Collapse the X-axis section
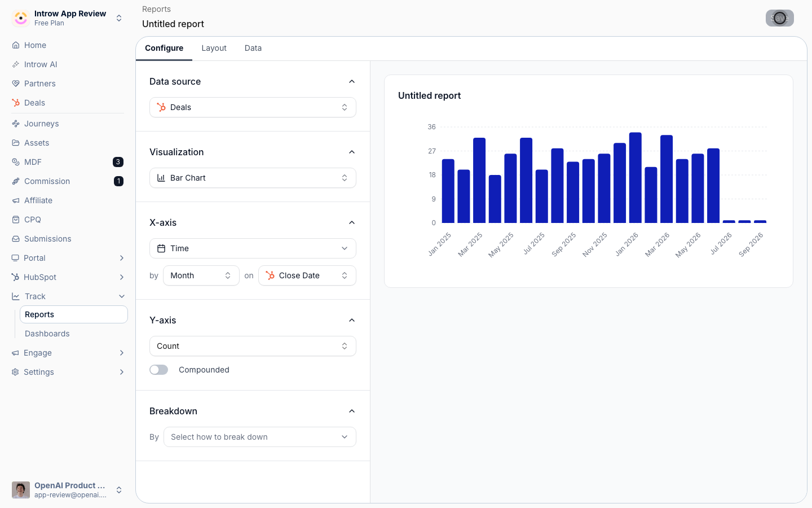This screenshot has width=812, height=508. [352, 222]
